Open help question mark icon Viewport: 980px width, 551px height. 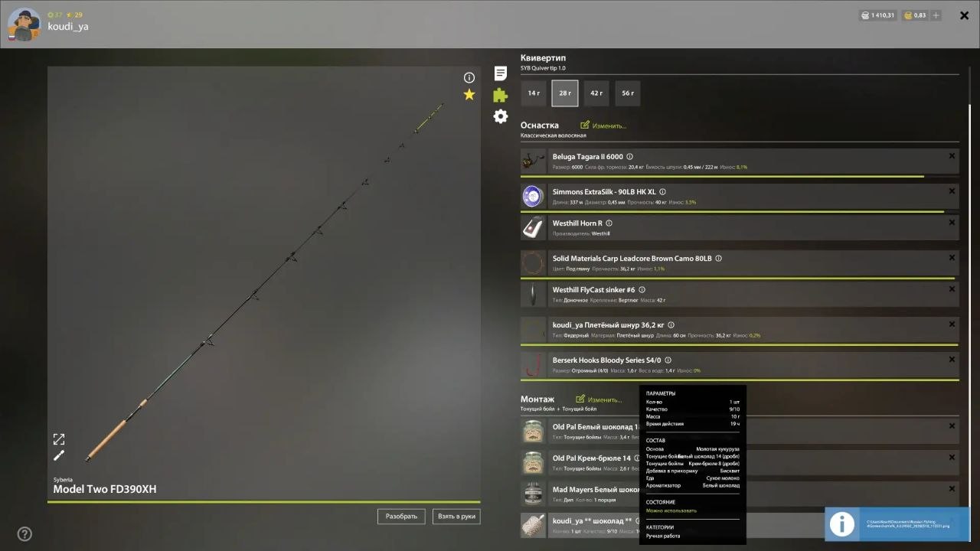click(x=24, y=534)
